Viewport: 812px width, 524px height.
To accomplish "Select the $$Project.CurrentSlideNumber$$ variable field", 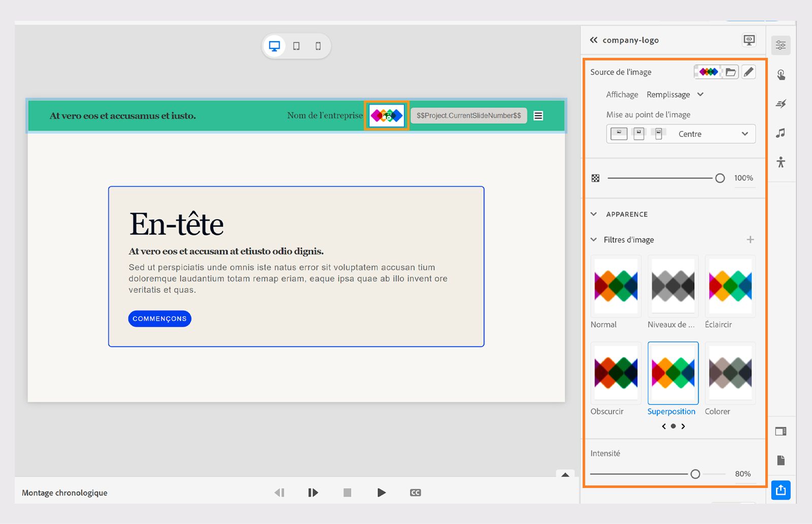I will coord(469,116).
